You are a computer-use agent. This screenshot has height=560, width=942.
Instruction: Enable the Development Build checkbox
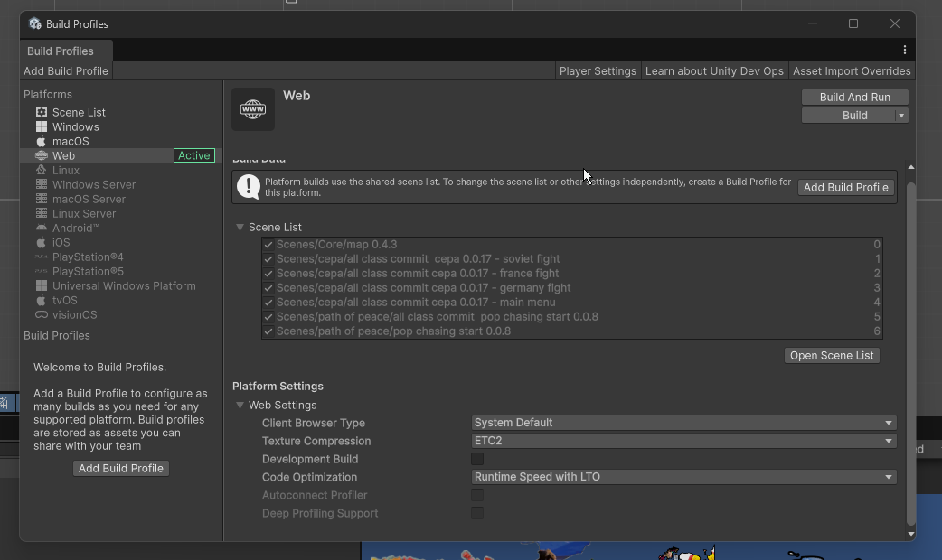477,459
